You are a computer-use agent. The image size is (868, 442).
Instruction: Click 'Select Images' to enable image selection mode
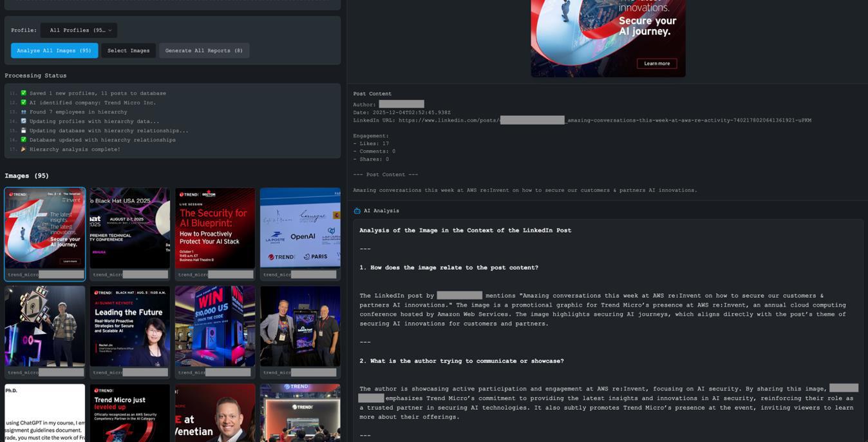[128, 50]
